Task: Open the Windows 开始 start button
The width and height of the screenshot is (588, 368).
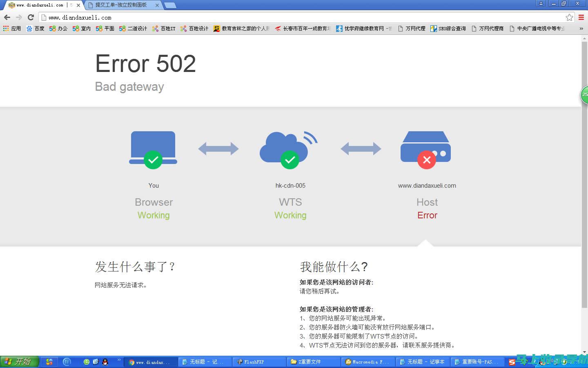Action: (19, 362)
